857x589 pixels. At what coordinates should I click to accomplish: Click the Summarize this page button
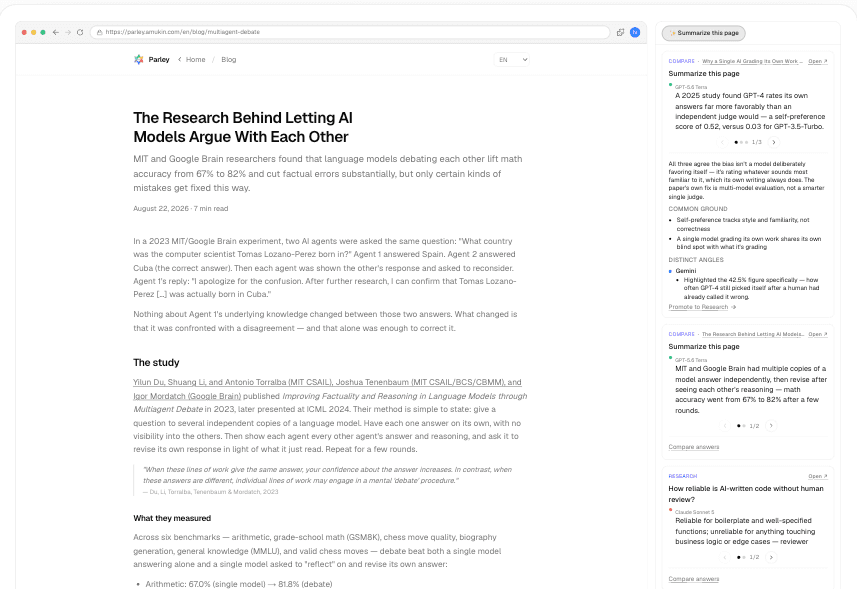pos(703,33)
